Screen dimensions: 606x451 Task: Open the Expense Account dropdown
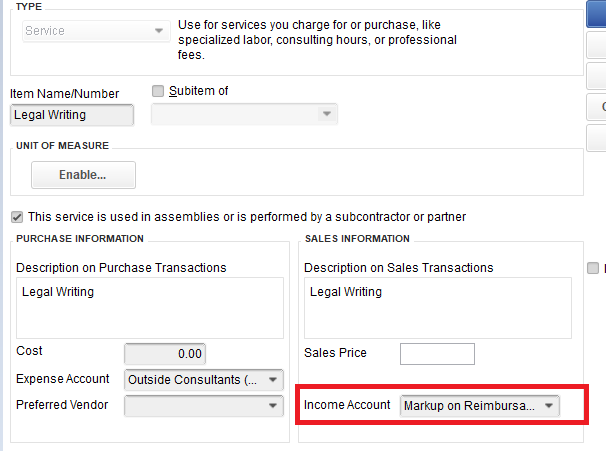coord(273,380)
